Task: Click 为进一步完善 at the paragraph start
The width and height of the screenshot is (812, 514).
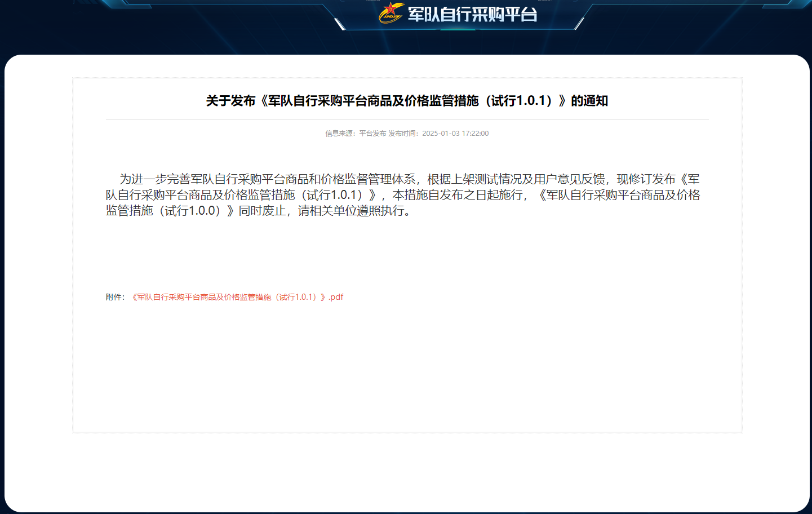Action: coord(154,179)
